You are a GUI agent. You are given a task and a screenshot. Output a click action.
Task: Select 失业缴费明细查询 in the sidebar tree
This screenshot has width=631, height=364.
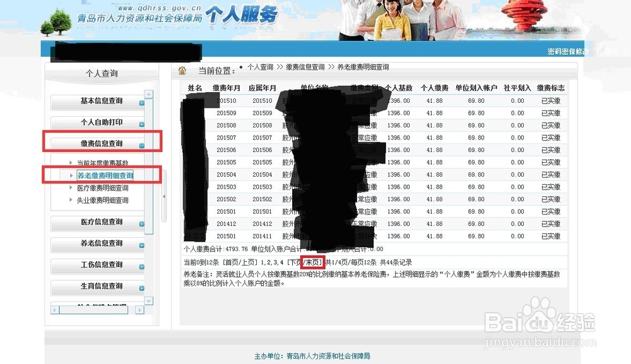(x=103, y=201)
